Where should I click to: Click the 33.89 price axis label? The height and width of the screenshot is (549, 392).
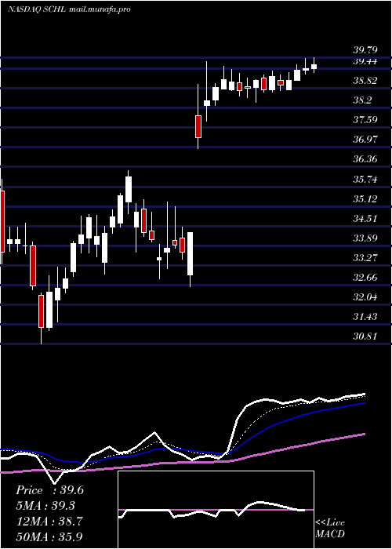click(365, 238)
